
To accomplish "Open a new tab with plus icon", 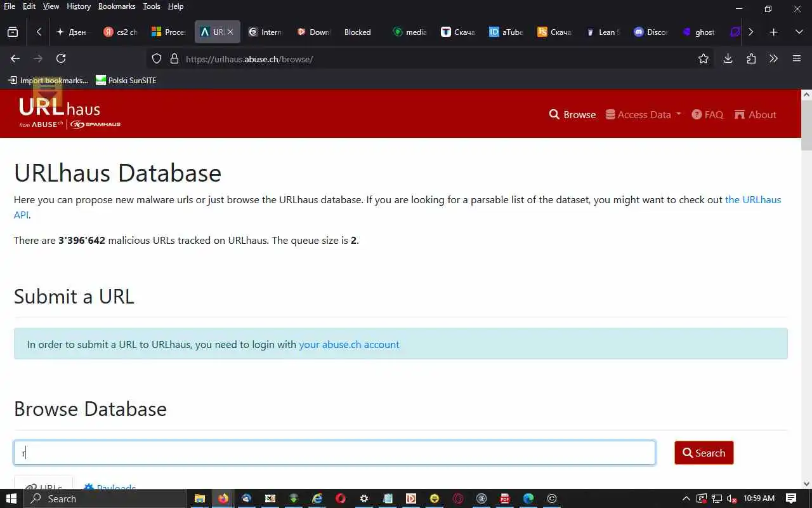I will (773, 32).
